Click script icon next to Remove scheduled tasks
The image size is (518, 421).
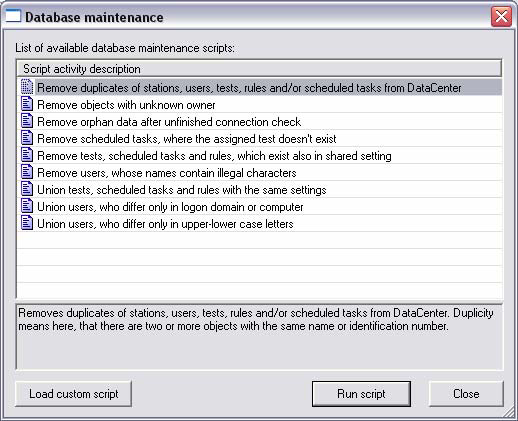click(27, 138)
